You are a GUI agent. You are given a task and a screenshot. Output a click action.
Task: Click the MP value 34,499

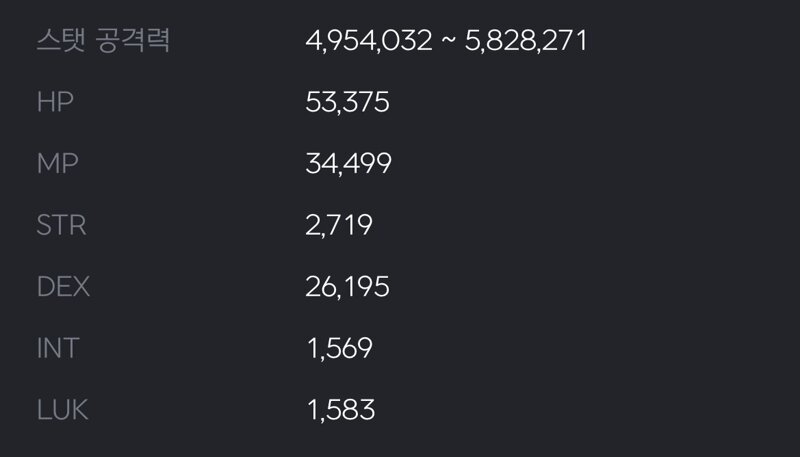348,164
